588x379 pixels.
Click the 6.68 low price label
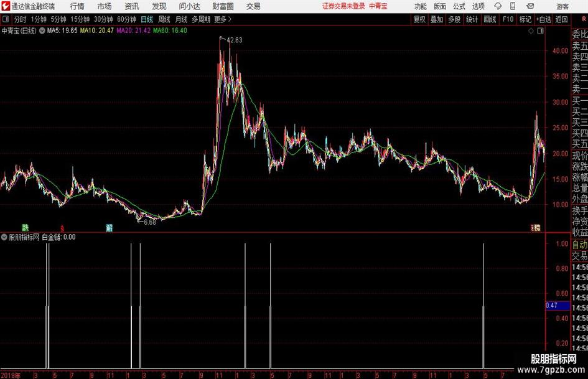149,222
